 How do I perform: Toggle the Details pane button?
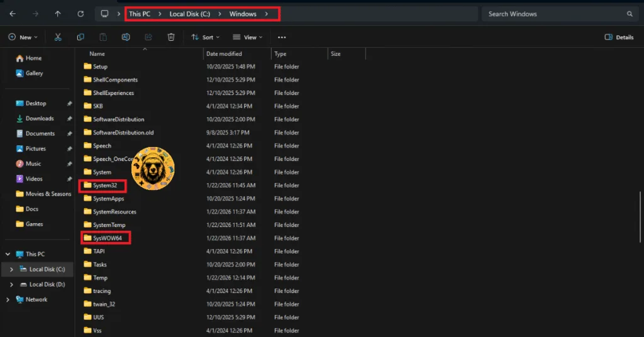619,37
